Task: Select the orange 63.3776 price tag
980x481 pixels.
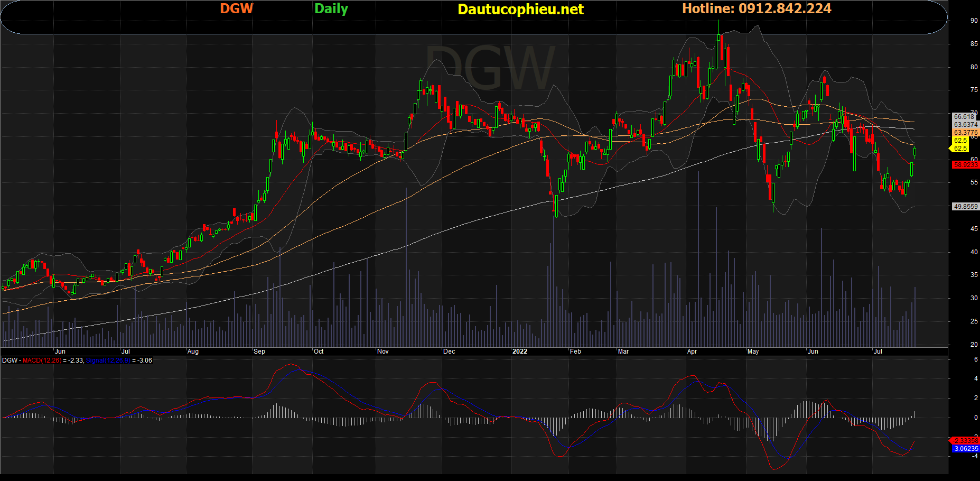Action: 965,133
